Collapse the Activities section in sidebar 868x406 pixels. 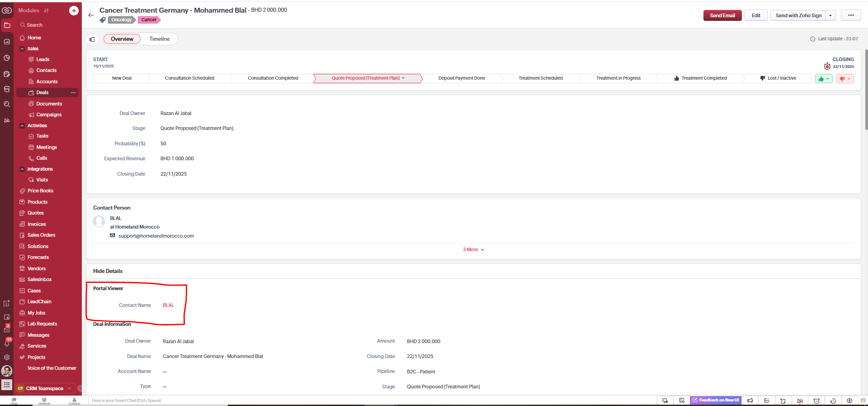pyautogui.click(x=22, y=126)
